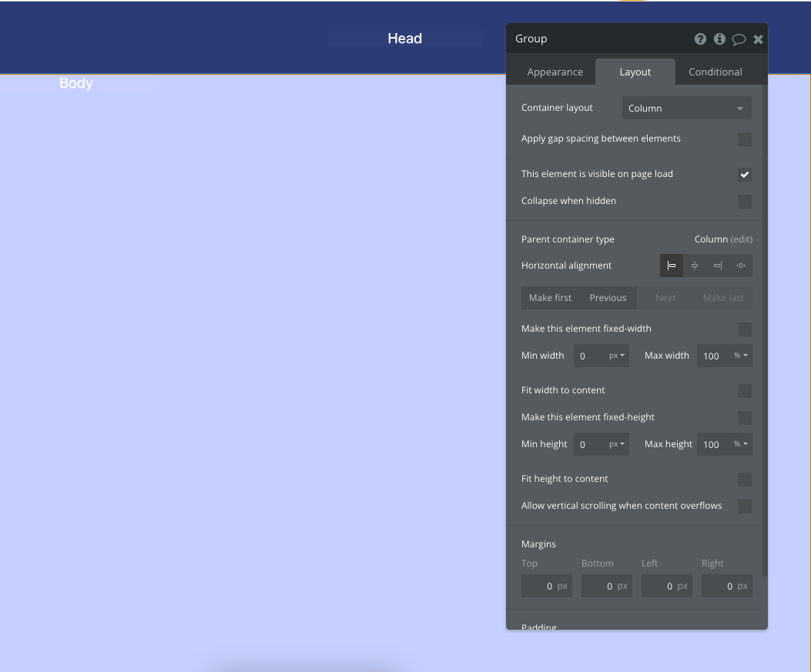This screenshot has width=811, height=672.
Task: Switch to the Appearance tab
Action: [x=555, y=72]
